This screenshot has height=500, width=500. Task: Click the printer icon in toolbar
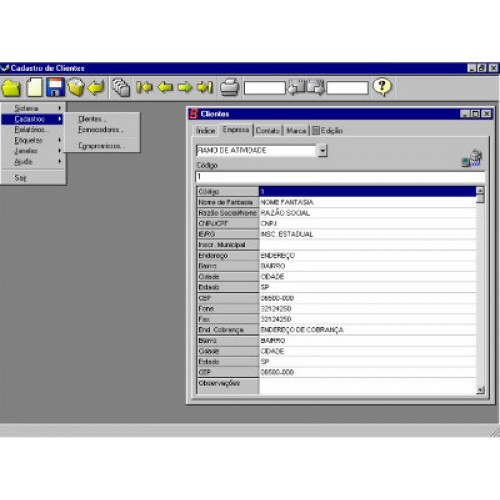230,87
